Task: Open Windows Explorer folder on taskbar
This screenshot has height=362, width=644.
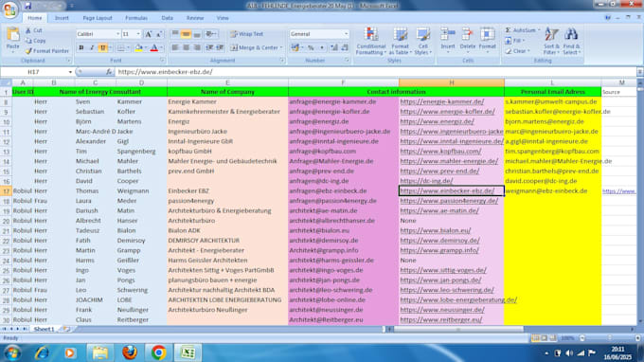Action: click(99, 353)
